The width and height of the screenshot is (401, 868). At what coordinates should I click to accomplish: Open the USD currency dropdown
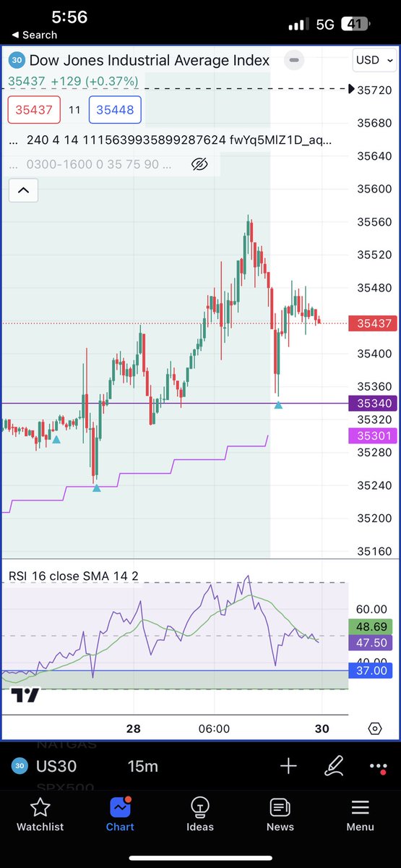pyautogui.click(x=373, y=59)
